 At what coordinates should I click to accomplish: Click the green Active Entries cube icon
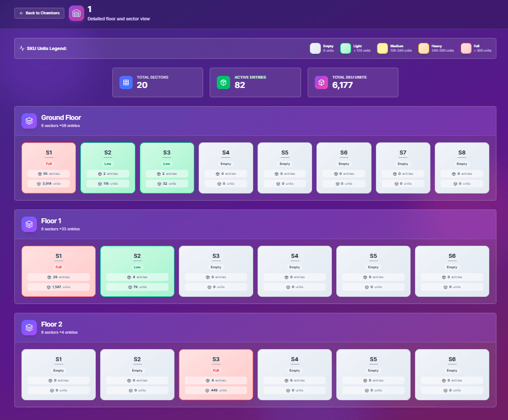pos(223,82)
